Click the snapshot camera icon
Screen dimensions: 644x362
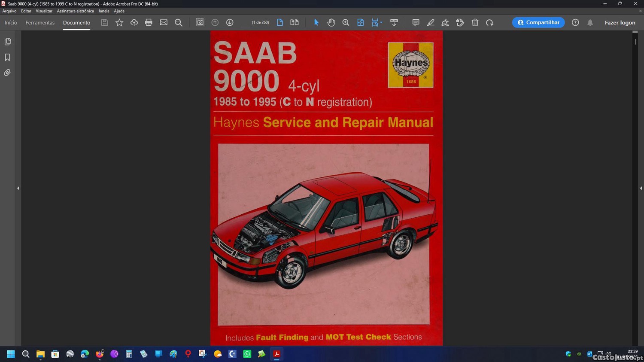point(200,22)
